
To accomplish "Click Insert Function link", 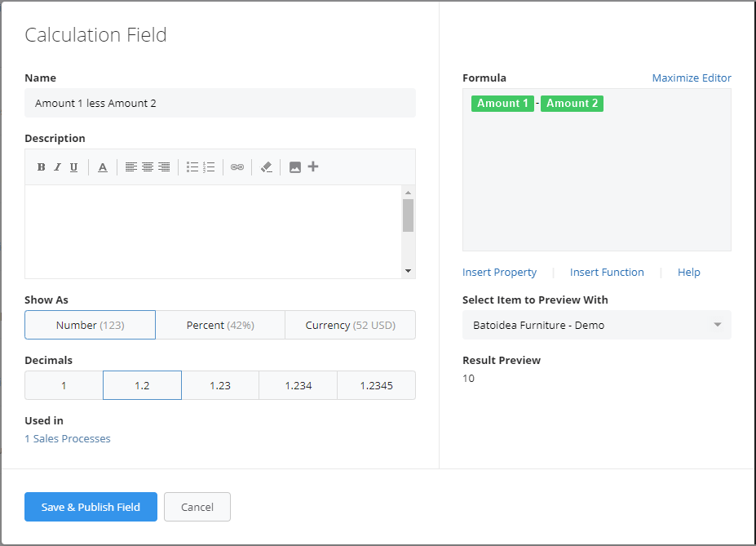I will (x=607, y=273).
